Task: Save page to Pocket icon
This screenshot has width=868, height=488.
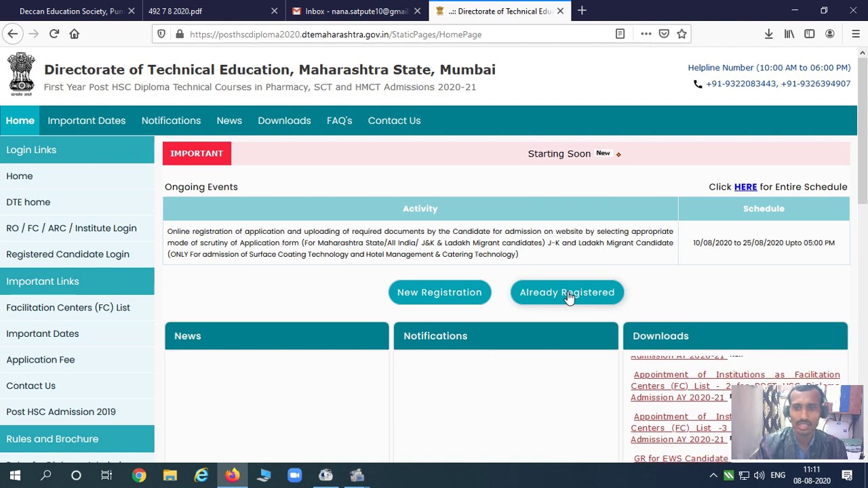Action: pos(664,34)
